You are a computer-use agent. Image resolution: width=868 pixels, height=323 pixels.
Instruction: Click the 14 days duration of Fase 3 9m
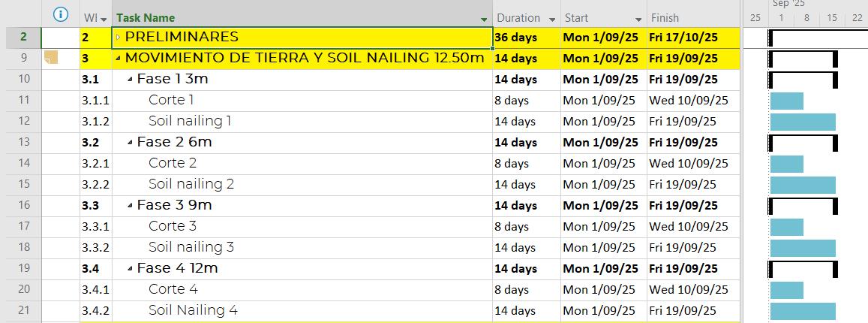(527, 206)
